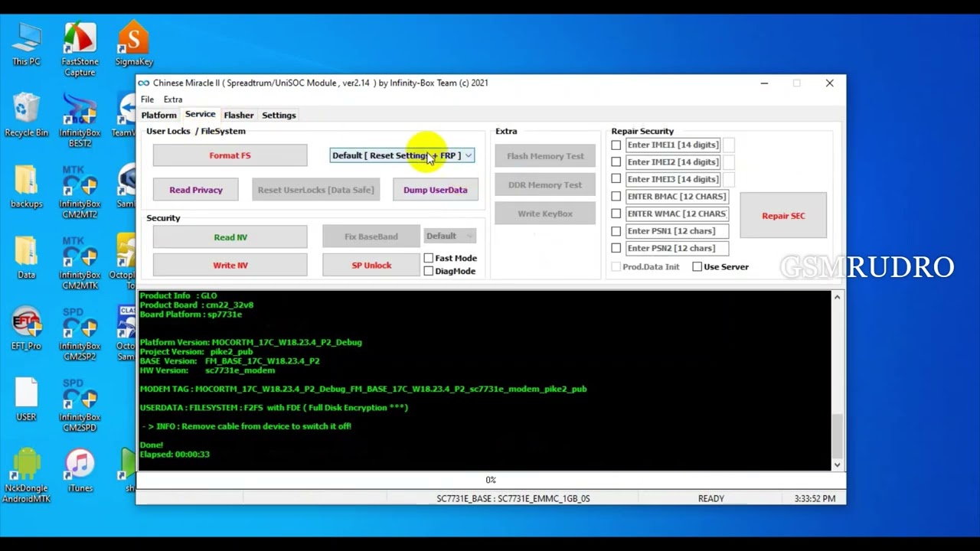Launch InfinityBox CM2SPD shortcut

[80, 406]
